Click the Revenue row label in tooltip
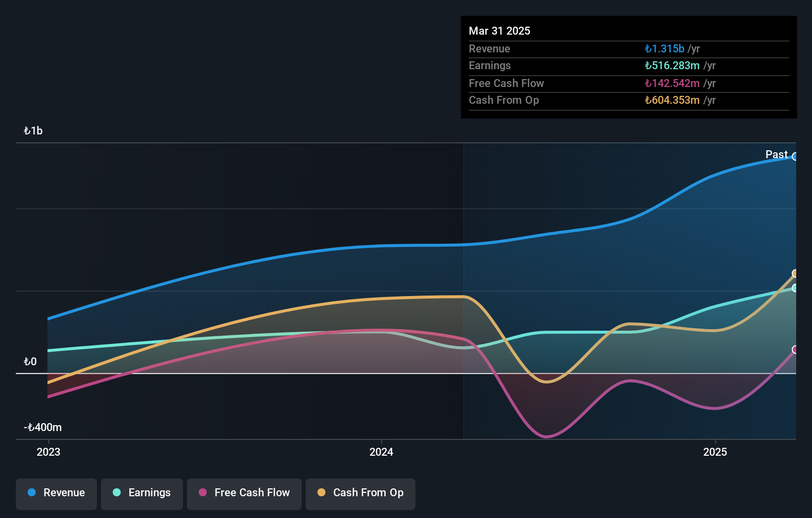Viewport: 812px width, 518px height. coord(490,48)
